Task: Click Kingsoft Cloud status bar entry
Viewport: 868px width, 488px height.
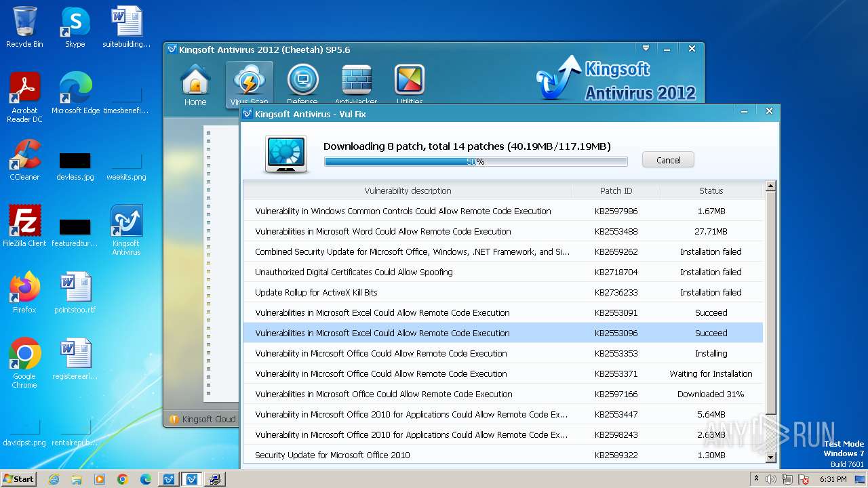Action: (x=202, y=419)
